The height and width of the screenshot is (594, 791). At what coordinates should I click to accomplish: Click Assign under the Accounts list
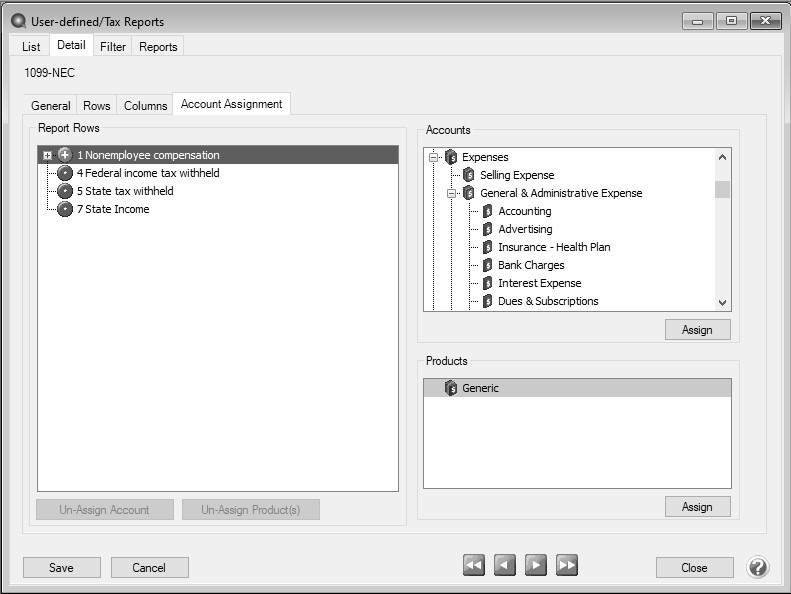tap(697, 330)
